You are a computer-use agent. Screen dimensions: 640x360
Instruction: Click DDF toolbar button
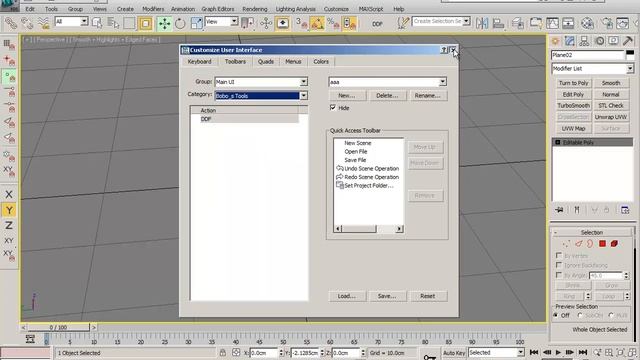click(377, 24)
